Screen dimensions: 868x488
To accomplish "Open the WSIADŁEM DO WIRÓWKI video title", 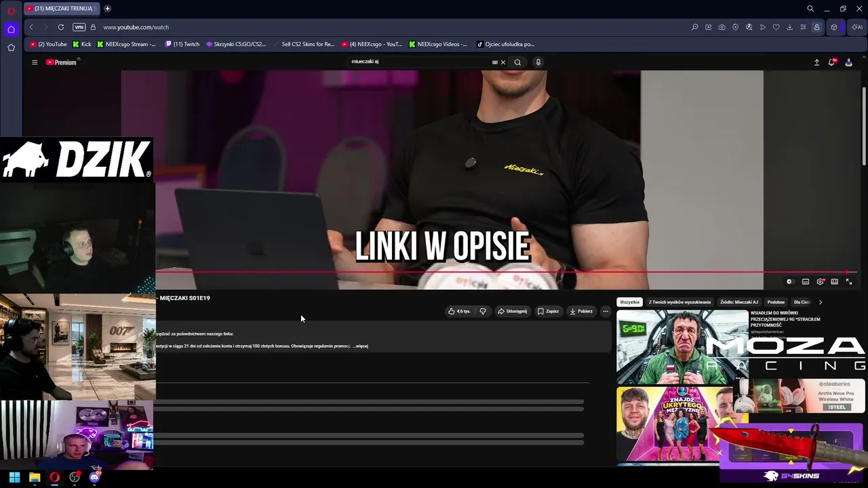I will pos(785,319).
